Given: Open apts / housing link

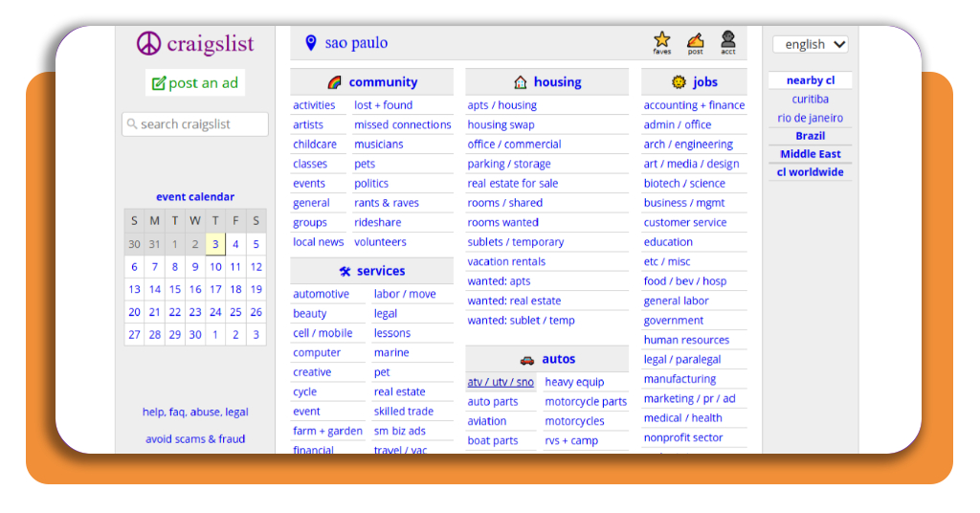Looking at the screenshot, I should tap(501, 105).
